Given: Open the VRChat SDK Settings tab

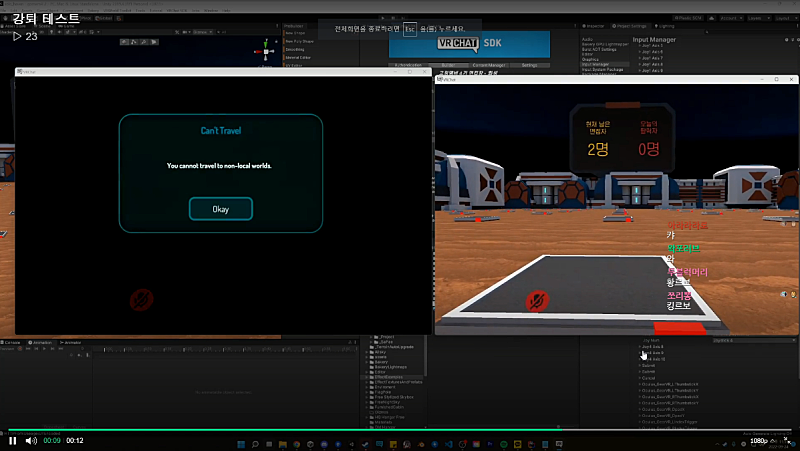Looking at the screenshot, I should pyautogui.click(x=529, y=64).
